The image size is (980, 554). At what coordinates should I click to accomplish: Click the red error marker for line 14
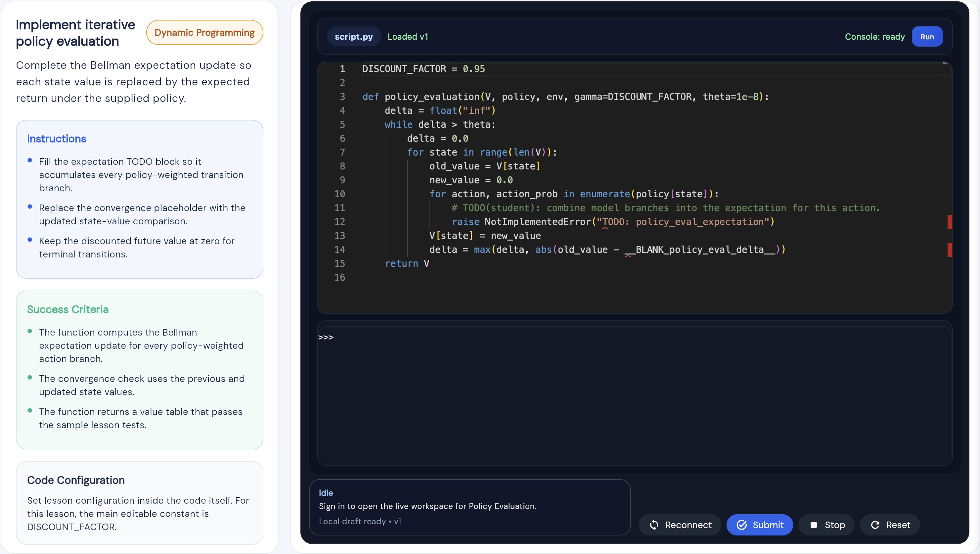click(950, 250)
